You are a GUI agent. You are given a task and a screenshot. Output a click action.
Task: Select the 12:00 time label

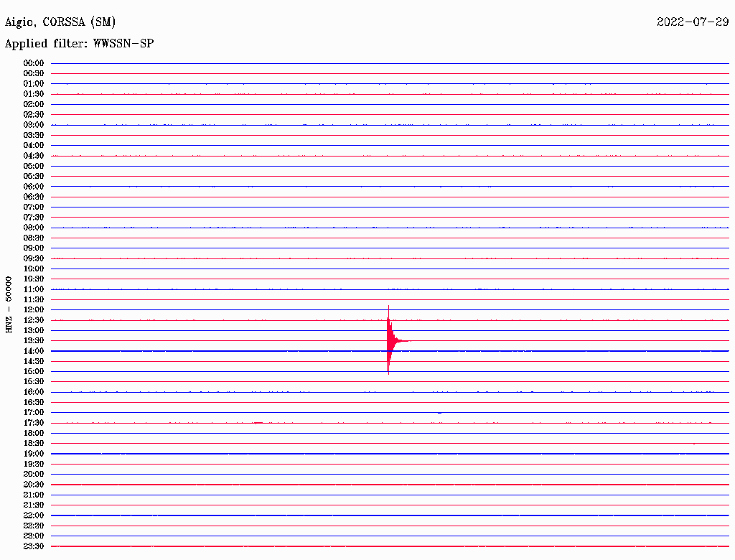[x=34, y=310]
